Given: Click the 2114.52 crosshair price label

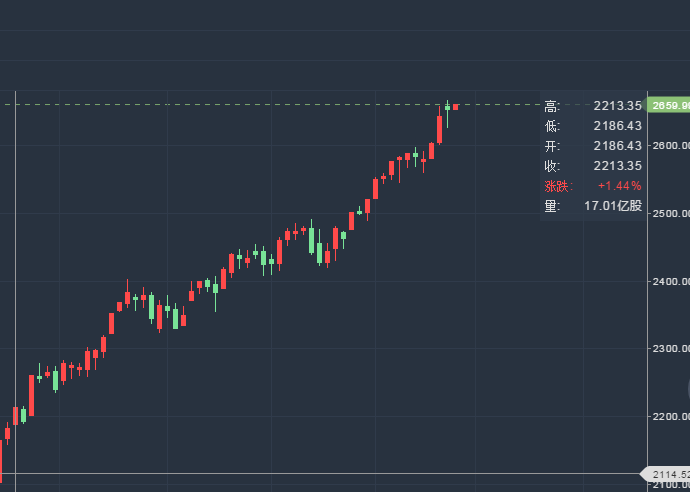Looking at the screenshot, I should click(x=666, y=474).
